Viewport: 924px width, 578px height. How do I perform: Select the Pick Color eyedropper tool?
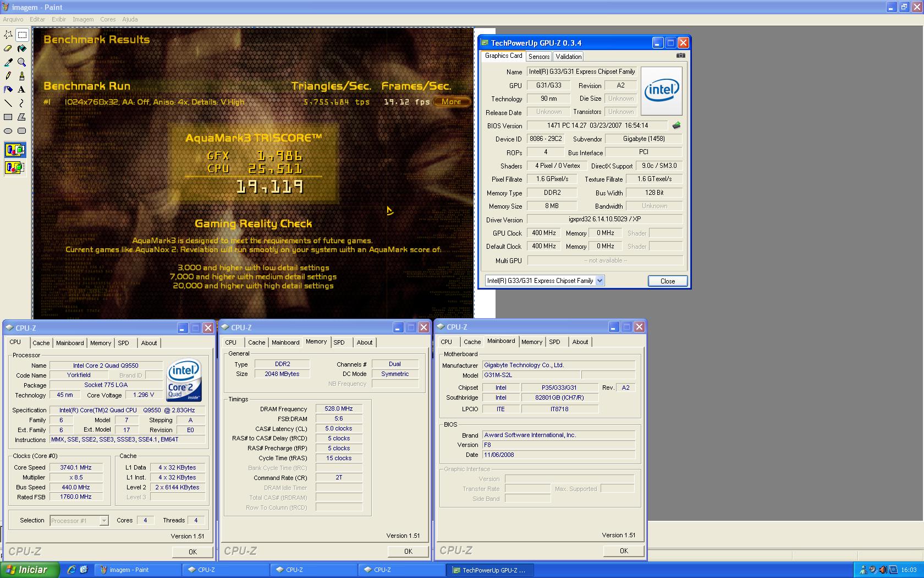point(8,62)
